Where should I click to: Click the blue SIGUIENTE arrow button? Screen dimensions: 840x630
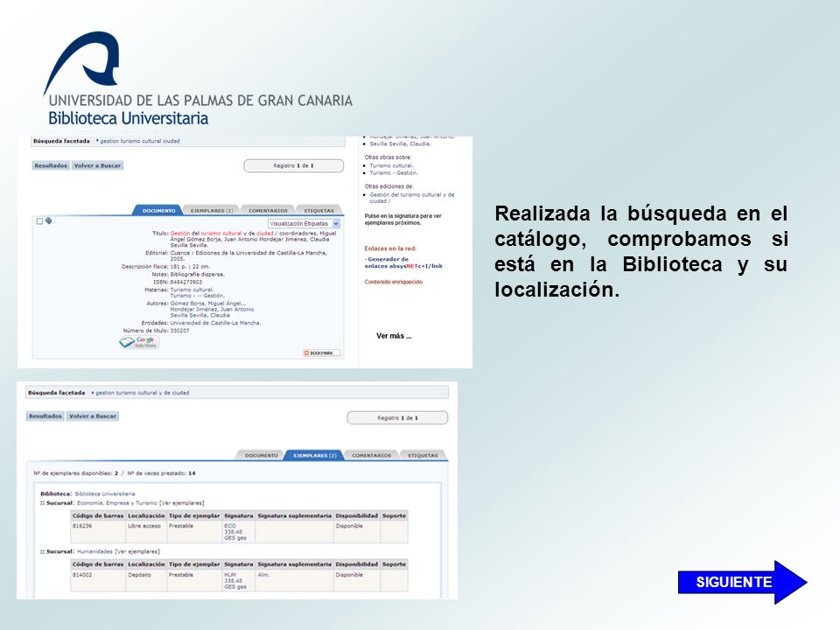742,583
